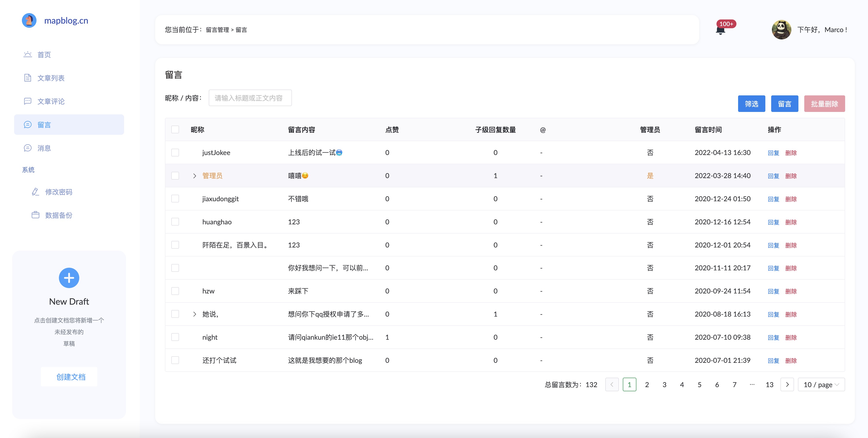Click 回复 for huanghao row
The image size is (868, 438).
pos(773,222)
